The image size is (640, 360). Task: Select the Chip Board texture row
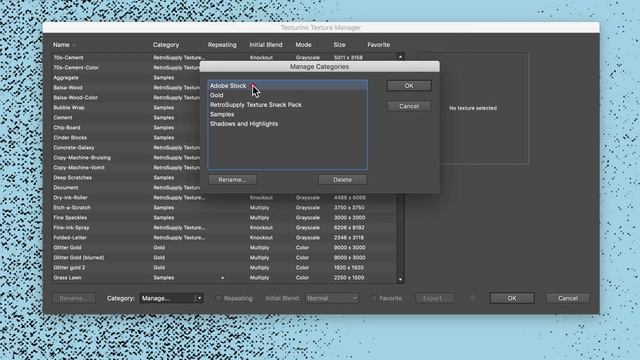[224, 127]
